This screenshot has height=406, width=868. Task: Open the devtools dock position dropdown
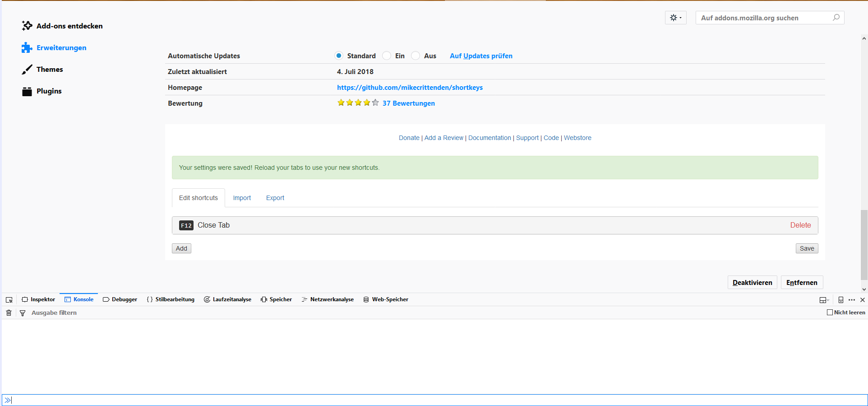824,300
